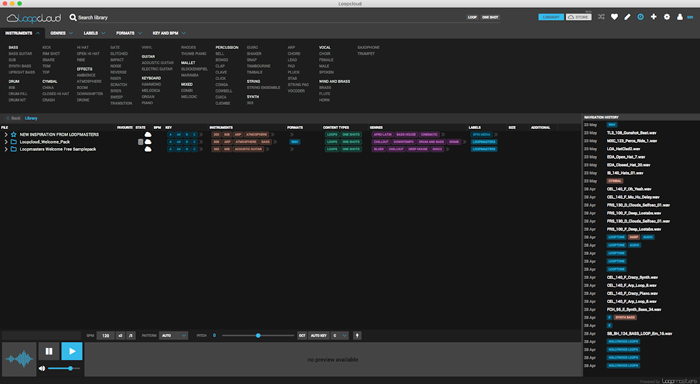Click the Library breadcrumb link
Viewport: 700px width, 384px height.
[x=31, y=118]
